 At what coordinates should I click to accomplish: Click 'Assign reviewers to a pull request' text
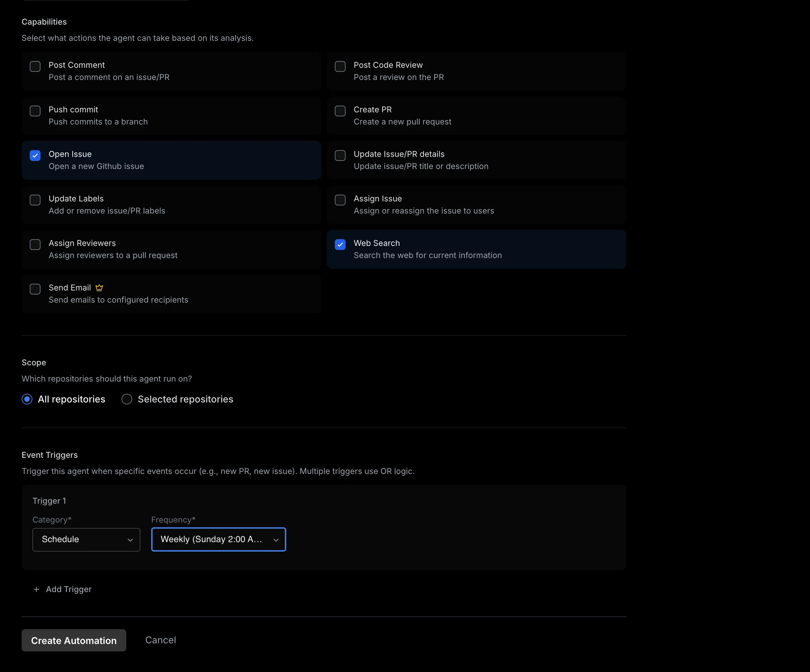(113, 255)
